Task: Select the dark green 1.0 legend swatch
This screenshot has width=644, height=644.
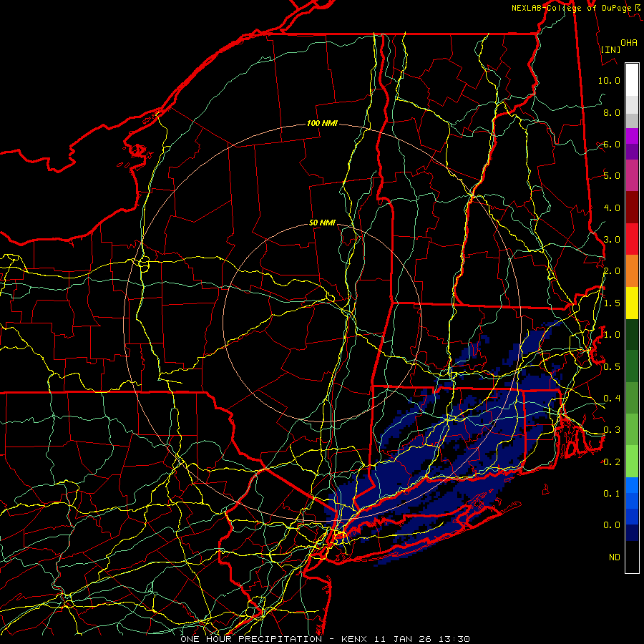Action: tap(632, 334)
